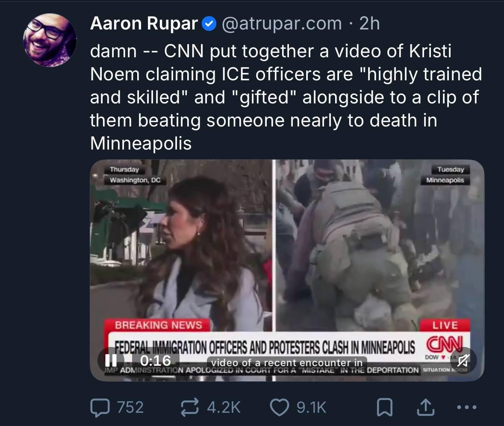This screenshot has height=426, width=504.
Task: Click the video caption overlay text
Action: click(x=287, y=362)
